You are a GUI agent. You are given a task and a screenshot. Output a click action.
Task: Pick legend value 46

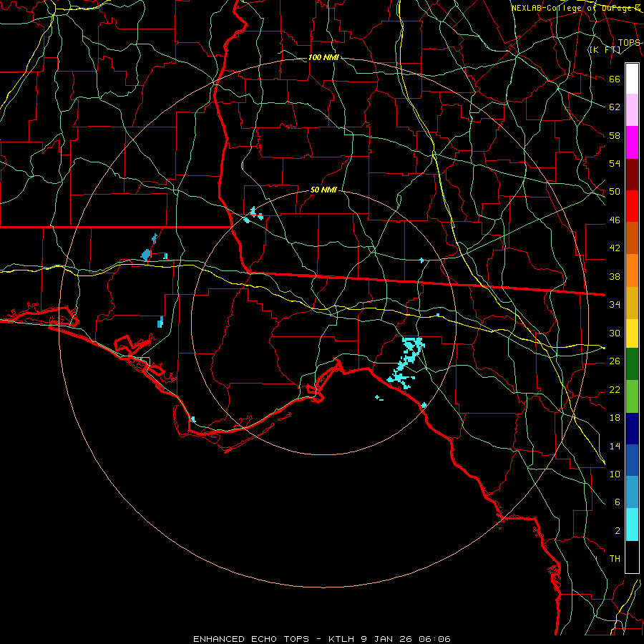pyautogui.click(x=615, y=220)
